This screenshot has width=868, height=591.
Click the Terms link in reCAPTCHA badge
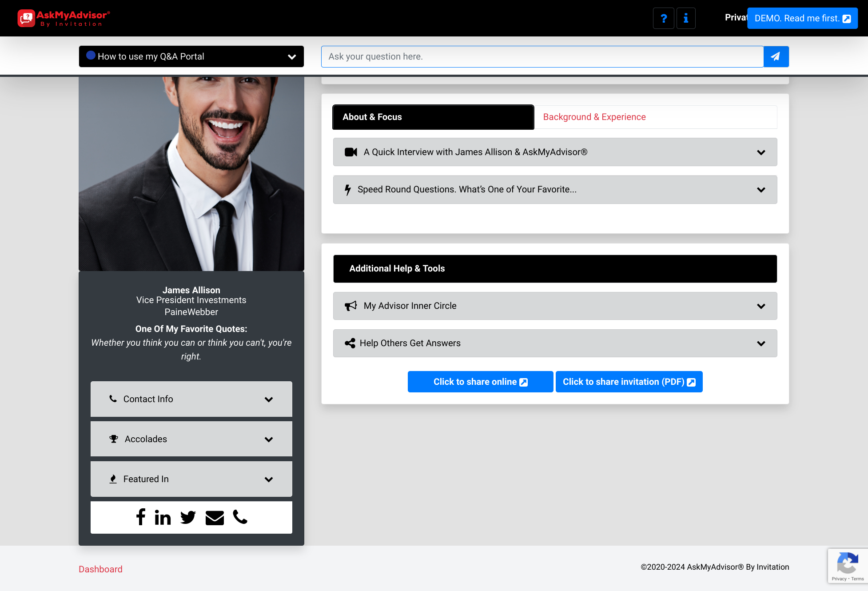(857, 579)
